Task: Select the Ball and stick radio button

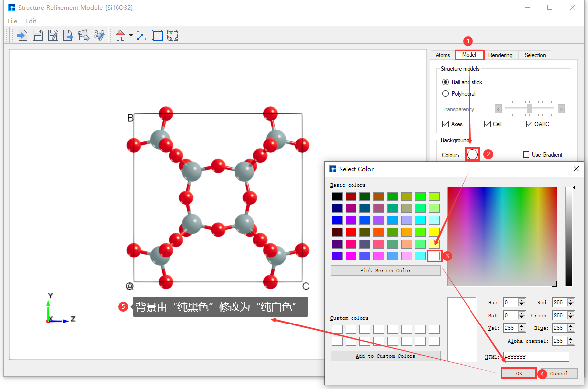Action: 445,82
